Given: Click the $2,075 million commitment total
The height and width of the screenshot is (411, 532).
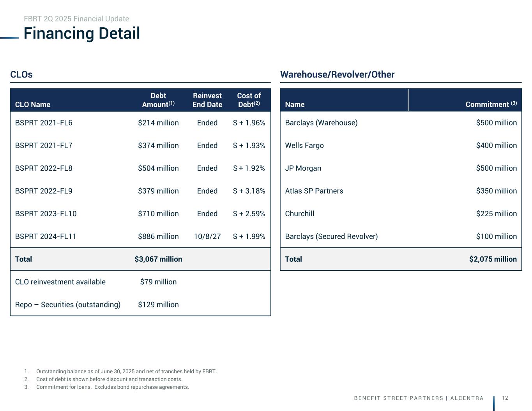Looking at the screenshot, I should [493, 259].
